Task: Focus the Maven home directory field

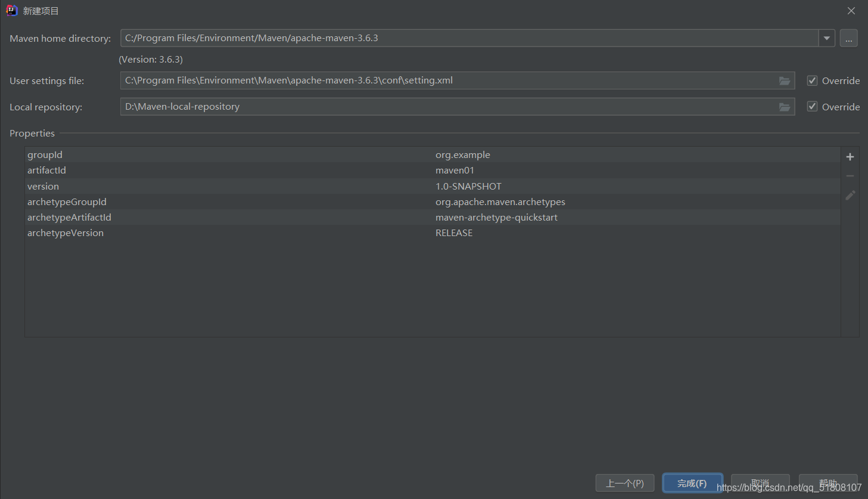Action: (469, 38)
